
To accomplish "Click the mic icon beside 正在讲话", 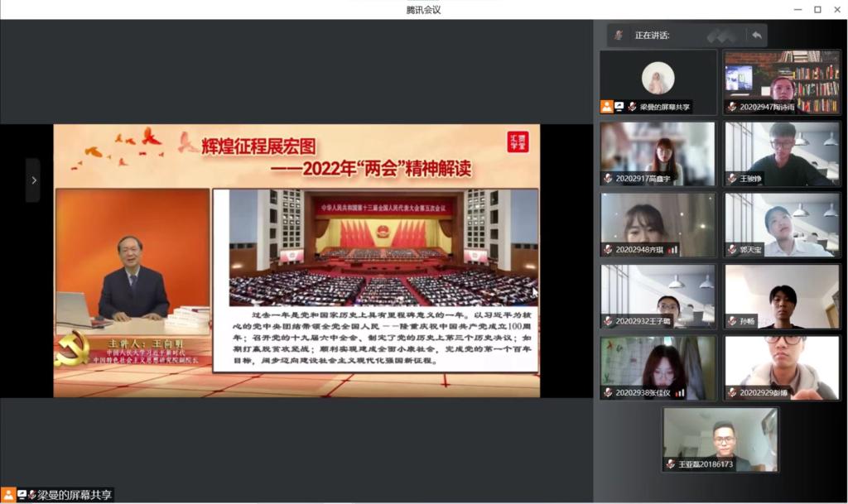I will (619, 35).
